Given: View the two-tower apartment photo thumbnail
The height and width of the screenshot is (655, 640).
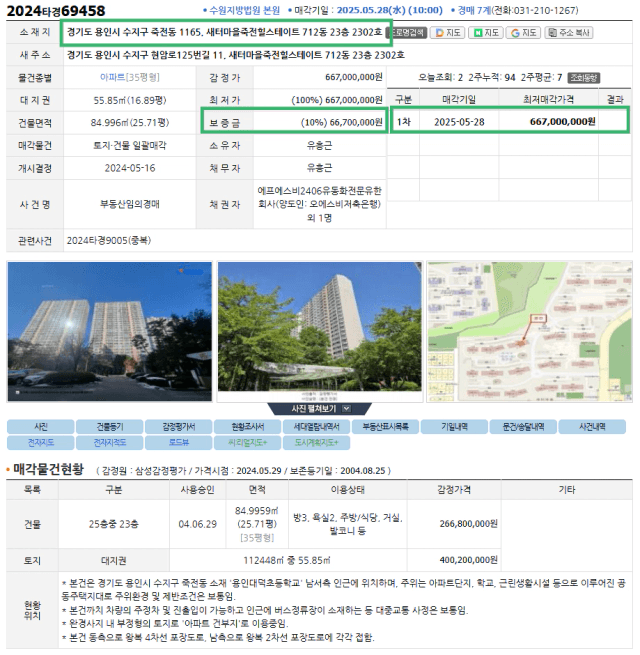Looking at the screenshot, I should (110, 332).
